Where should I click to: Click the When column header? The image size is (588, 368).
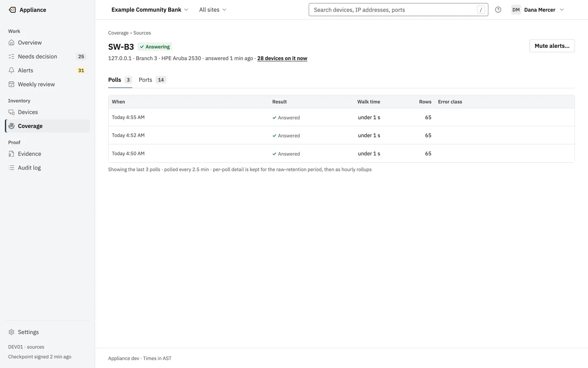pyautogui.click(x=118, y=102)
